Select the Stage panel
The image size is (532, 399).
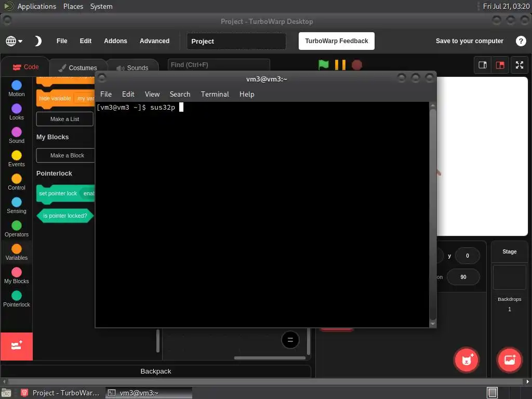click(509, 252)
